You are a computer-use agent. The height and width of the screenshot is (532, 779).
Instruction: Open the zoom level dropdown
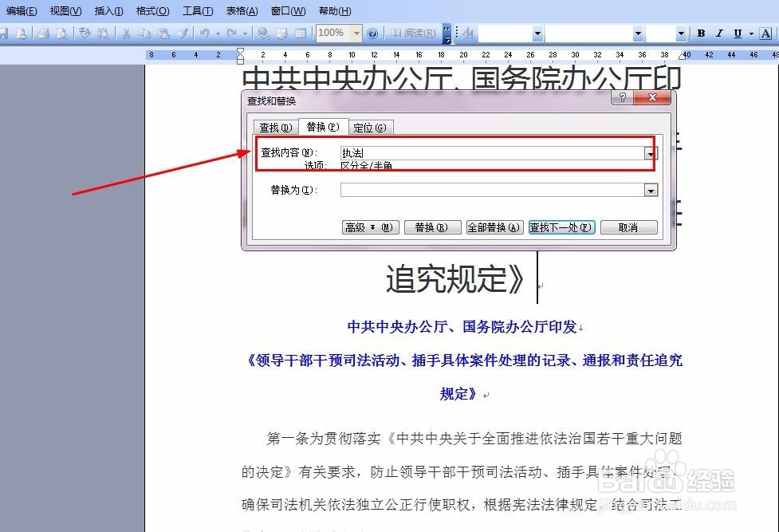[356, 33]
